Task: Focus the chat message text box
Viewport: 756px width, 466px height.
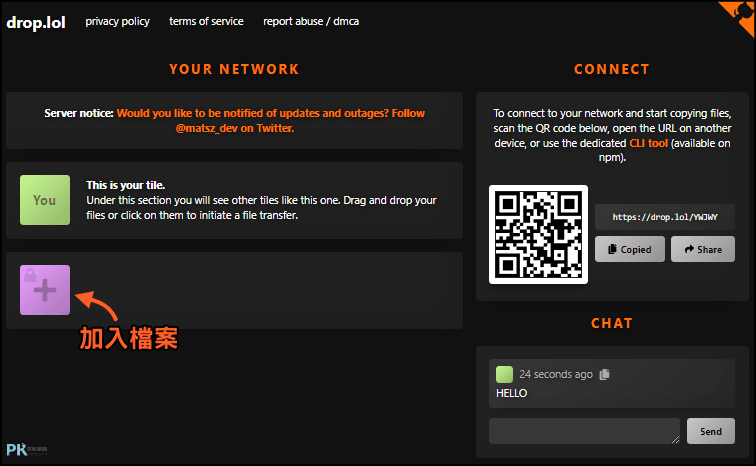Action: [x=584, y=431]
